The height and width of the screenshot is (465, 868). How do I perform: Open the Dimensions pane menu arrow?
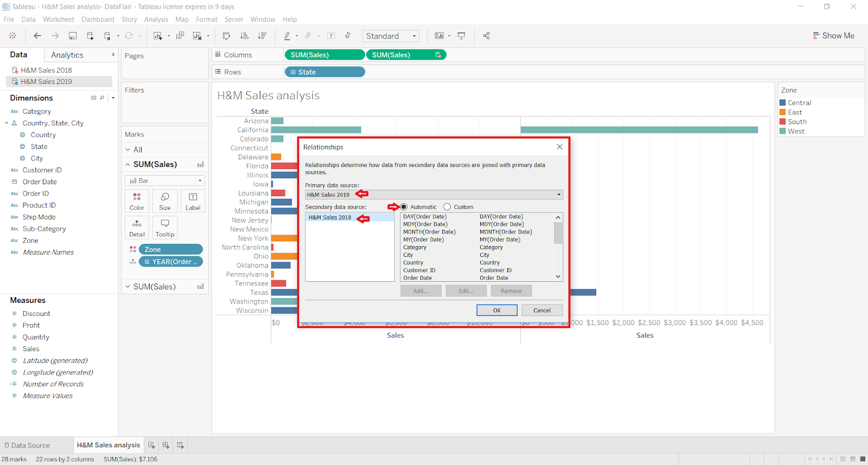(113, 98)
